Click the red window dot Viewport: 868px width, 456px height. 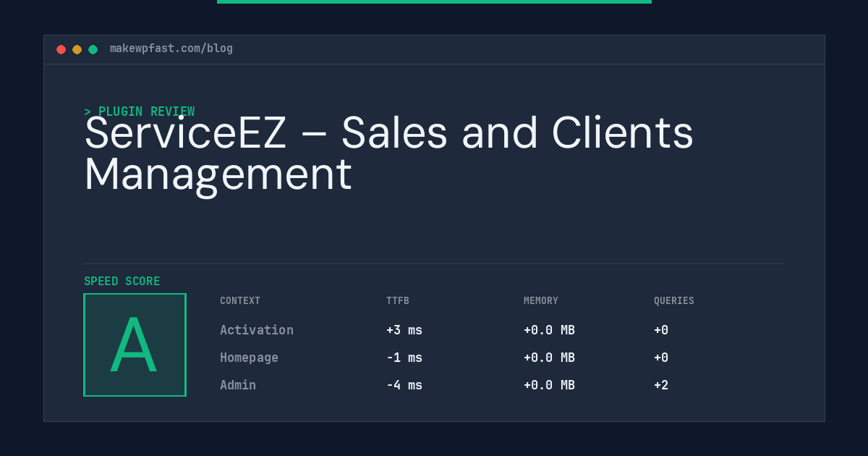click(61, 49)
